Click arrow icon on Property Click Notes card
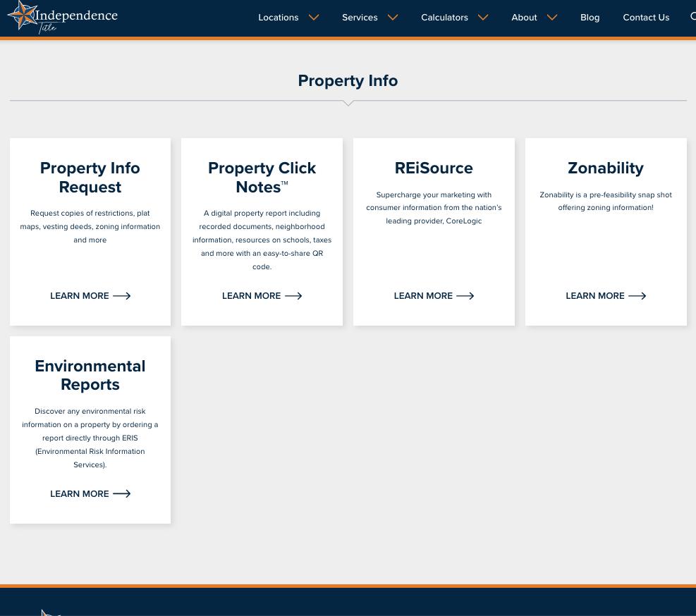Image resolution: width=696 pixels, height=616 pixels. (293, 296)
